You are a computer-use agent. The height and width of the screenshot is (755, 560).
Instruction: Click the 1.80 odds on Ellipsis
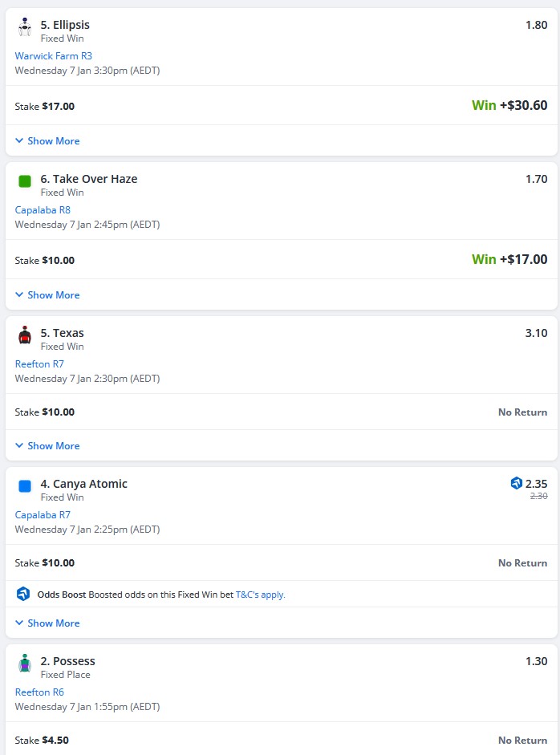click(x=537, y=25)
